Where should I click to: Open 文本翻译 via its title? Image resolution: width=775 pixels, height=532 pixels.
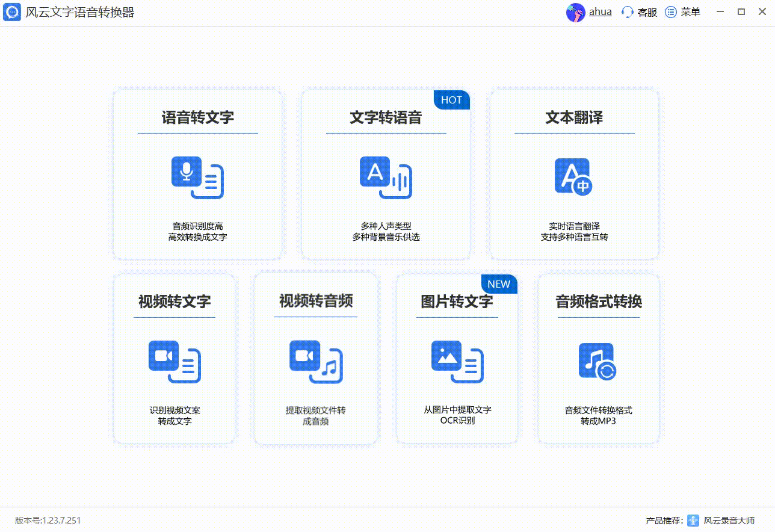[574, 117]
